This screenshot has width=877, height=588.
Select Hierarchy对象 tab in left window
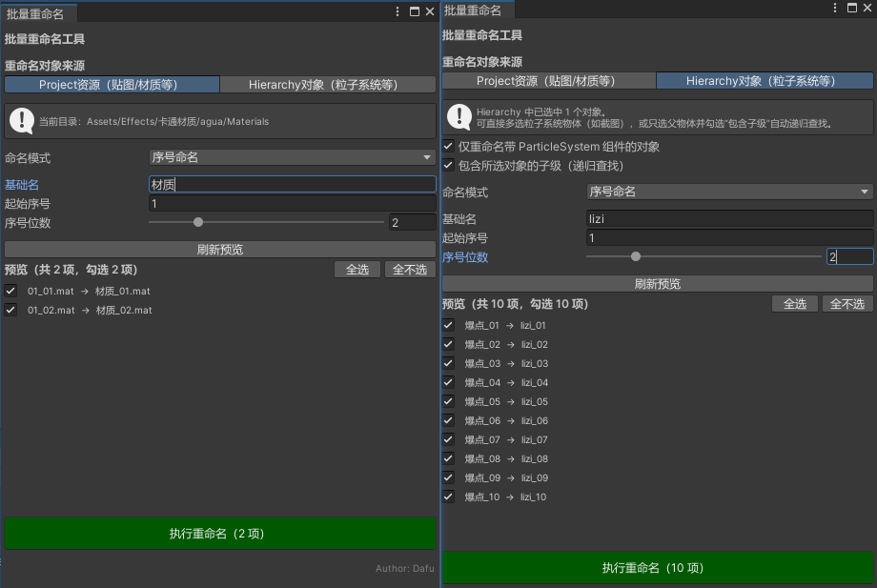[328, 85]
